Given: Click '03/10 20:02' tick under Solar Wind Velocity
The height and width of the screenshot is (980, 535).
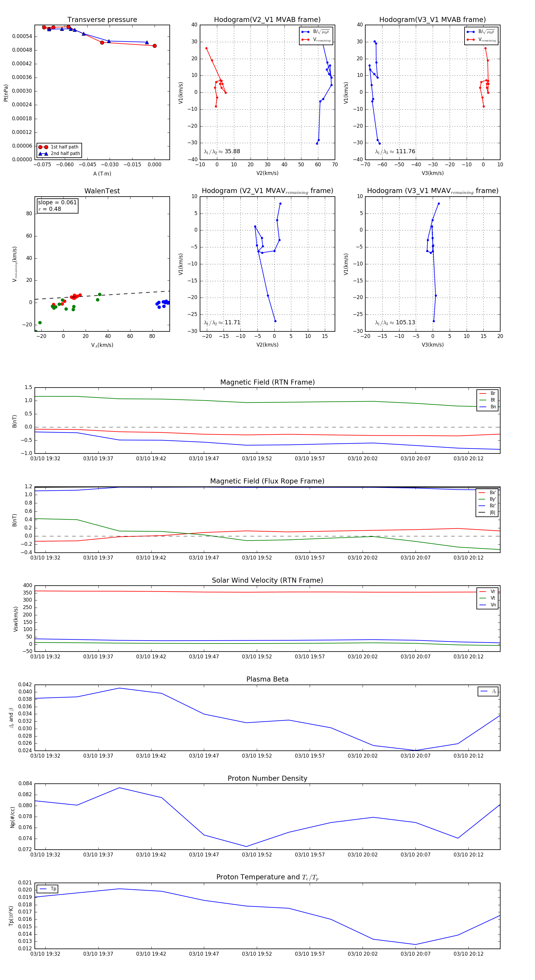Looking at the screenshot, I should tap(363, 656).
